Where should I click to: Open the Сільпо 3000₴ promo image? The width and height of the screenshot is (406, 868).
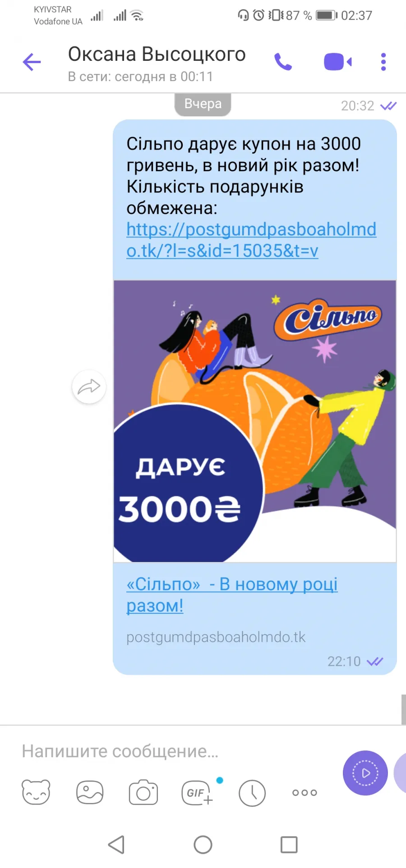coord(255,421)
